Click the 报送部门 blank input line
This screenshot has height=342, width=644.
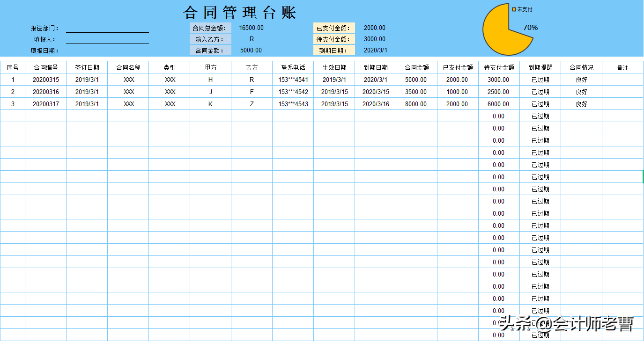[108, 31]
